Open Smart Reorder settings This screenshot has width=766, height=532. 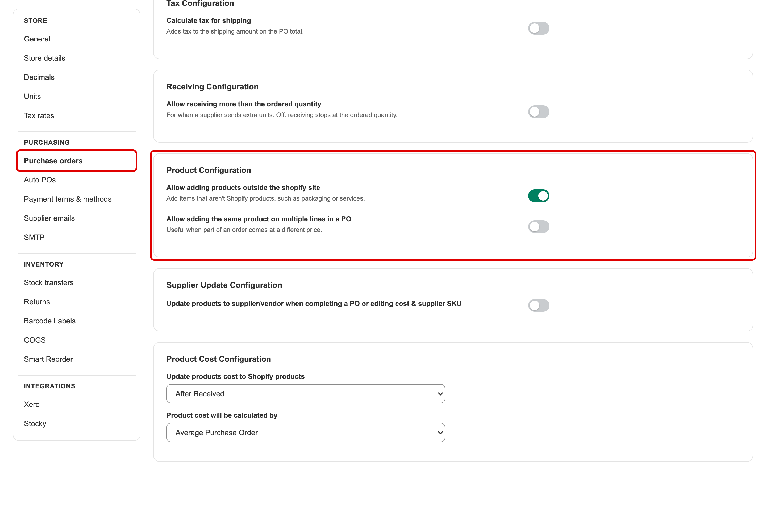click(x=48, y=359)
